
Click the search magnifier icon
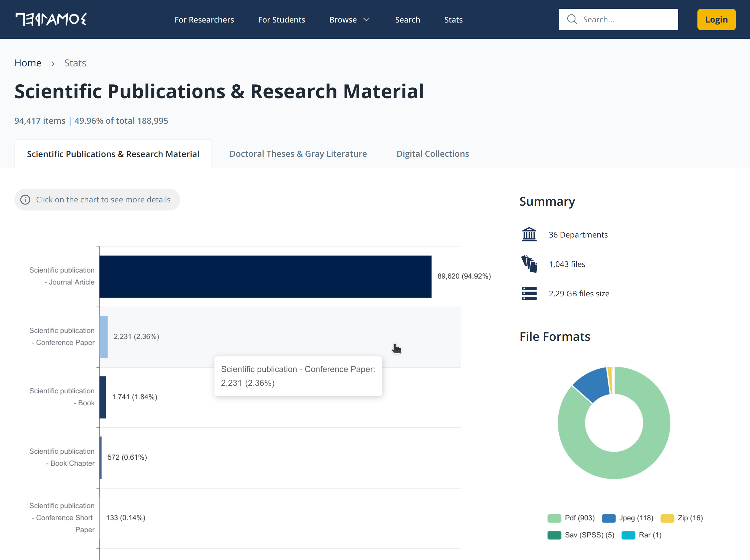572,19
